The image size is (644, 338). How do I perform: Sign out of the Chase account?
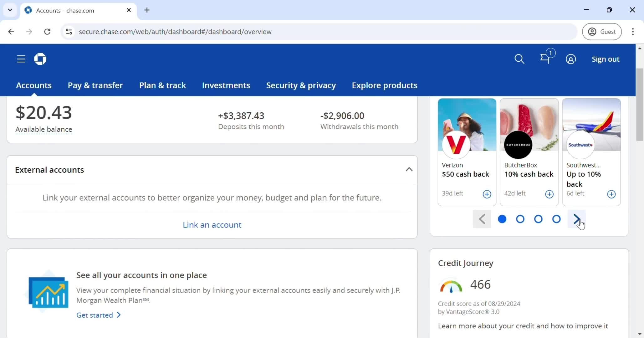(605, 59)
